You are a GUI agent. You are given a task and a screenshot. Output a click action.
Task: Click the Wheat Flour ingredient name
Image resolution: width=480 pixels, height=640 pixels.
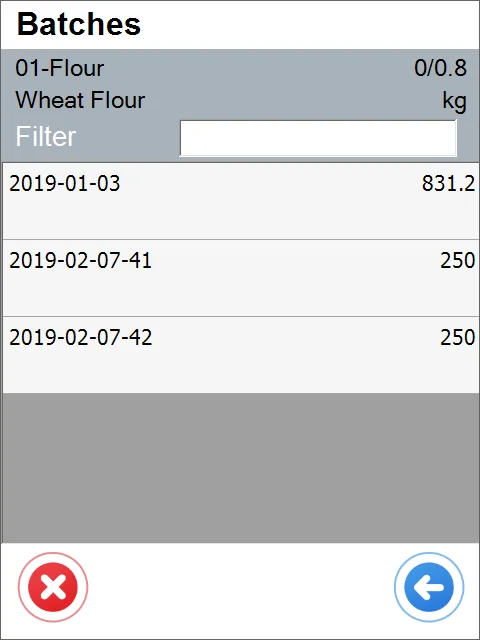click(x=80, y=100)
